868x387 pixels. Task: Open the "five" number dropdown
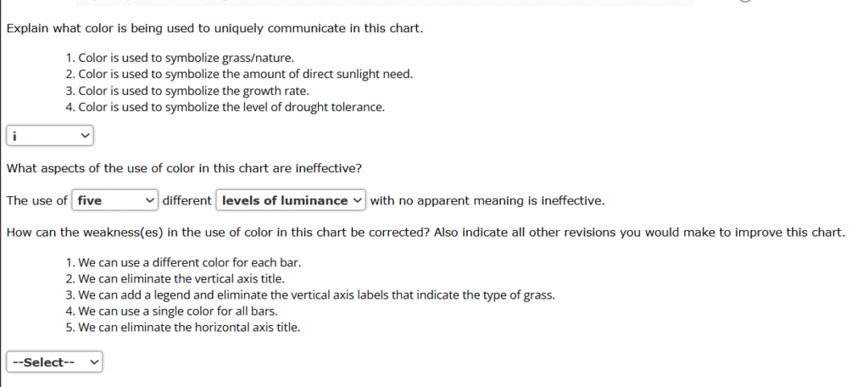[114, 201]
